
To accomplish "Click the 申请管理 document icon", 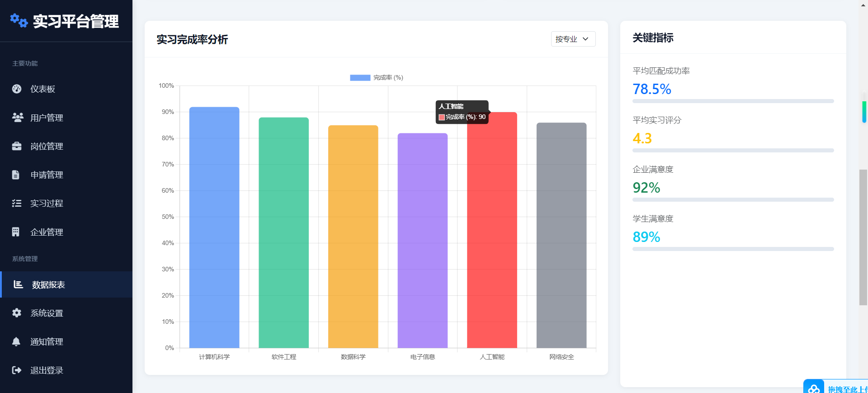I will [16, 175].
